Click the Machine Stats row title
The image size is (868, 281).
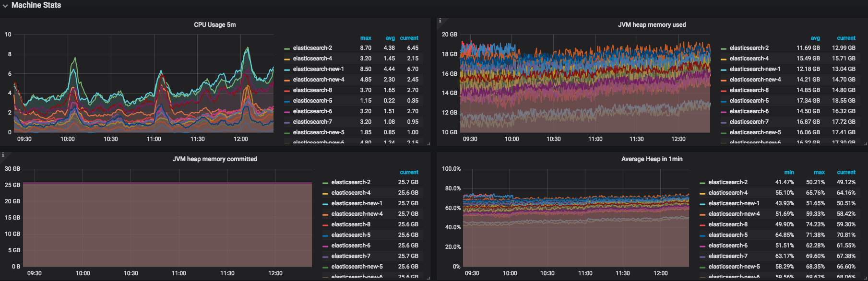(x=36, y=5)
